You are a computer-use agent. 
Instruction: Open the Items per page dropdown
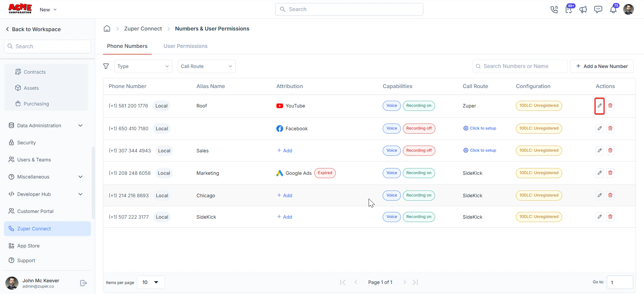click(151, 282)
